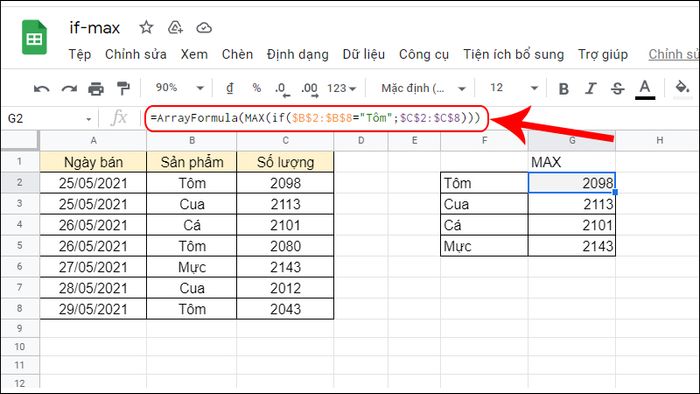Open the Xem menu
The height and width of the screenshot is (394, 700).
point(194,54)
